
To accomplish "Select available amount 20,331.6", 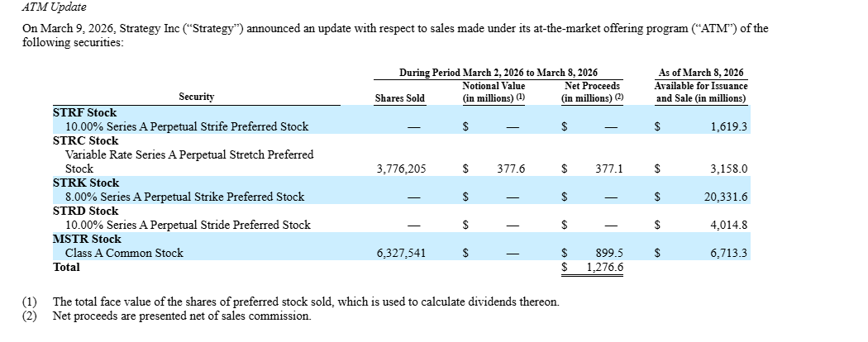I will (726, 197).
